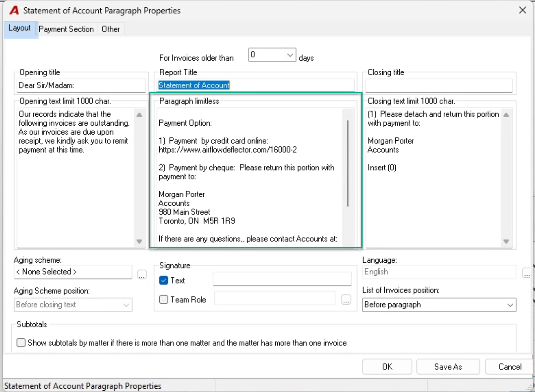Click the Cancel button
The height and width of the screenshot is (392, 535).
point(510,367)
